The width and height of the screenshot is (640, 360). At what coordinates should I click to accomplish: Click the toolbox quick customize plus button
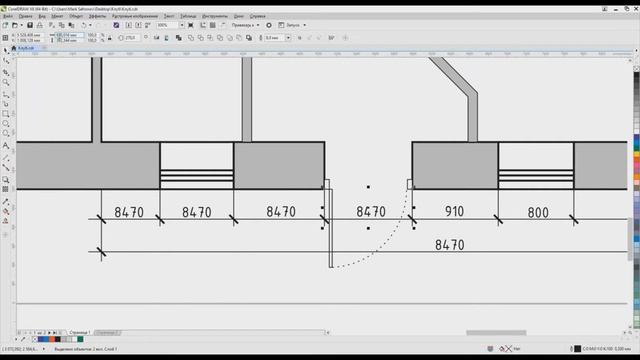tap(6, 235)
